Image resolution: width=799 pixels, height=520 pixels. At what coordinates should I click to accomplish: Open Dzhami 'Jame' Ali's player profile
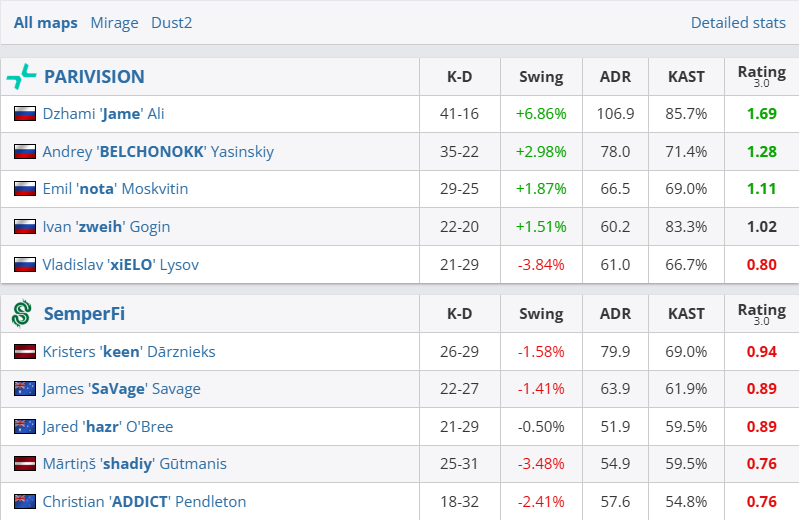(103, 114)
